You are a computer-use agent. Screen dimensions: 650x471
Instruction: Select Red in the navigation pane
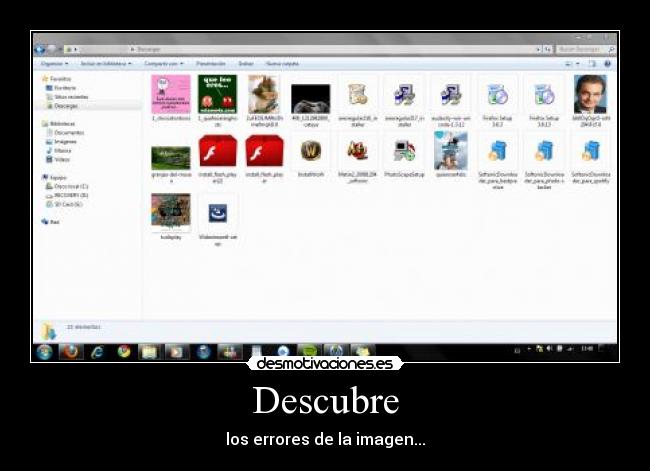pyautogui.click(x=51, y=222)
